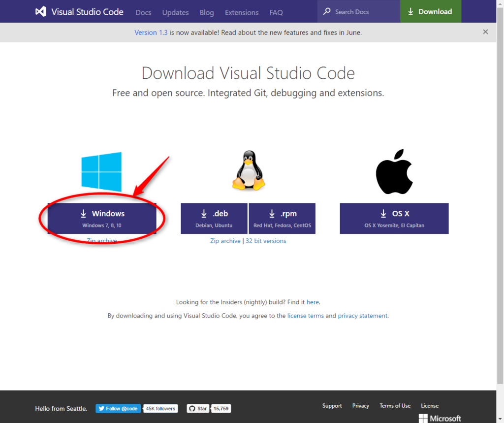Open the Docs menu item
Screen dimensions: 504x423
click(x=143, y=12)
